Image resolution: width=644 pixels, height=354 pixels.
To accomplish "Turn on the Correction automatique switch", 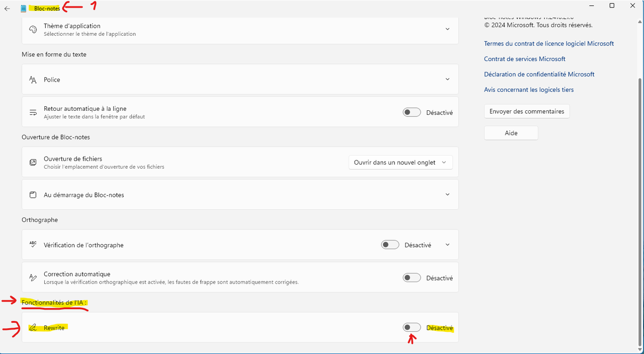I will pos(412,277).
